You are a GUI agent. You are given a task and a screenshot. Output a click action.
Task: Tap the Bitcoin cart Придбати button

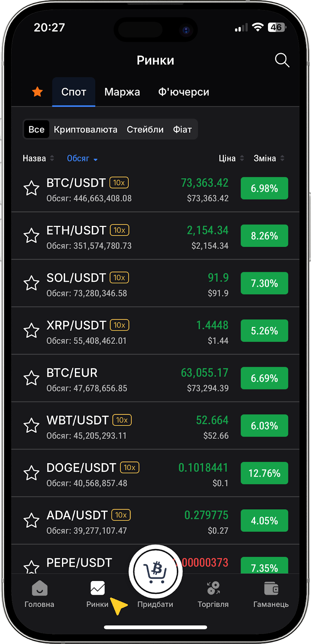156,572
